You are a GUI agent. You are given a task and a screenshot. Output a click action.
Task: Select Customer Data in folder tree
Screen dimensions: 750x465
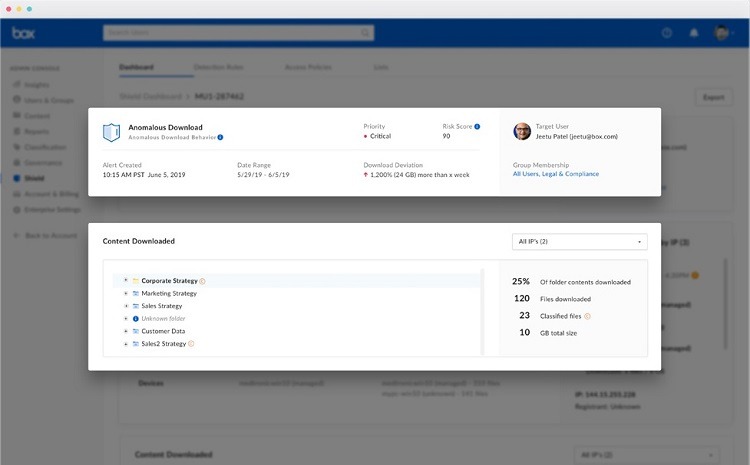163,331
